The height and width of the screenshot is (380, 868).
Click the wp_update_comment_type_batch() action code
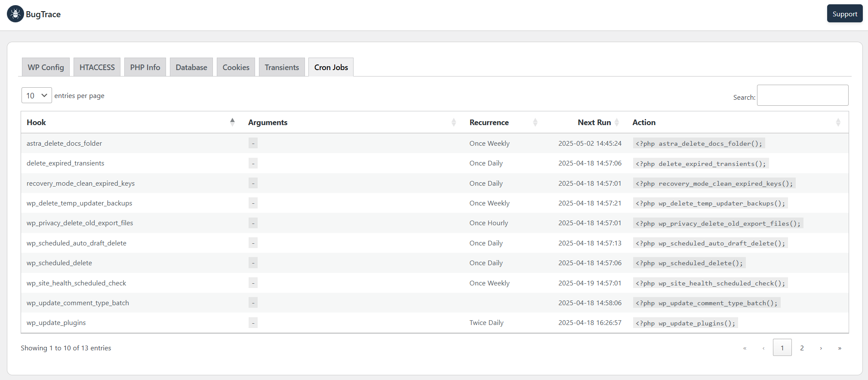pos(707,303)
